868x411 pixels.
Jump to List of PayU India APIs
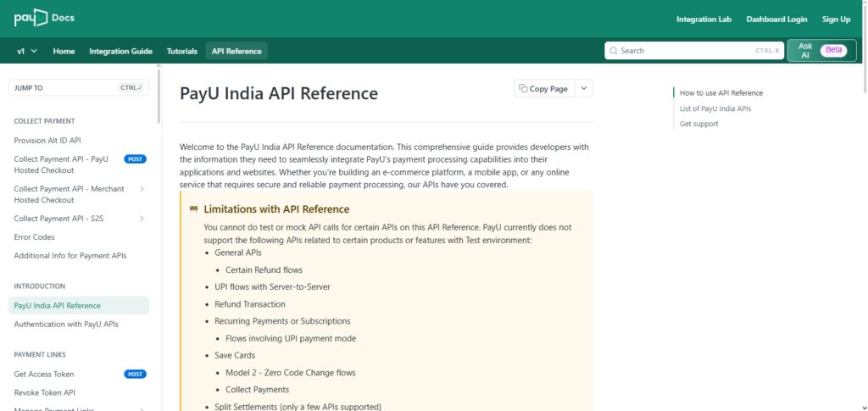pyautogui.click(x=715, y=108)
